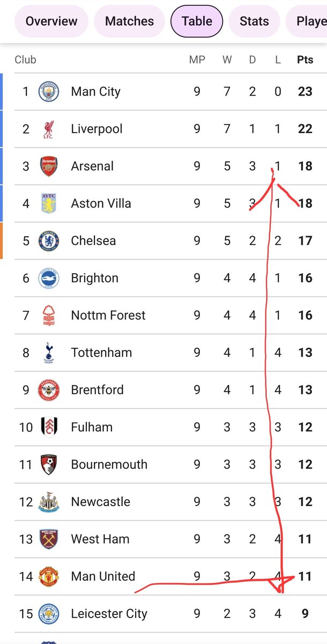Tap the Man United crest
327x644 pixels.
coord(49,576)
